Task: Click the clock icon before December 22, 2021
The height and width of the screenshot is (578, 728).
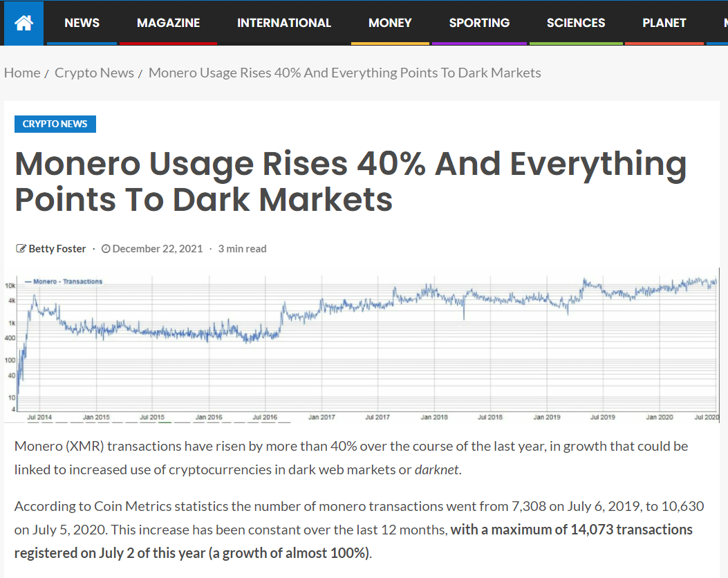Action: 106,249
